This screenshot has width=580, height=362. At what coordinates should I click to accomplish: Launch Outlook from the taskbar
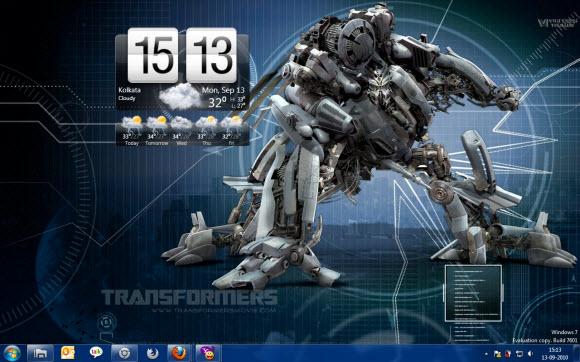pos(68,353)
